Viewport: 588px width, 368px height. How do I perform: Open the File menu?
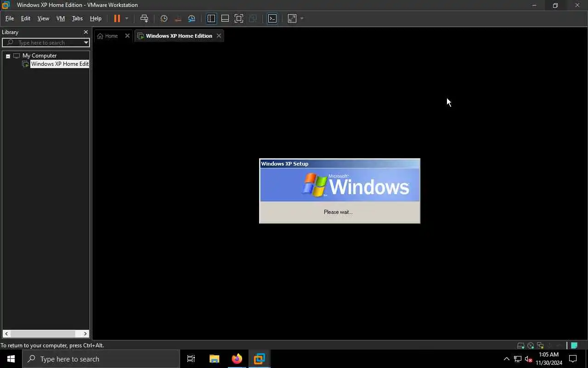pos(9,18)
